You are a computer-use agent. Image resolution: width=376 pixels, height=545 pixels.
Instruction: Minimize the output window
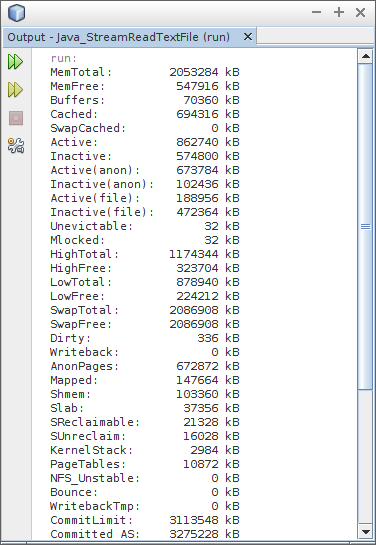pos(317,13)
